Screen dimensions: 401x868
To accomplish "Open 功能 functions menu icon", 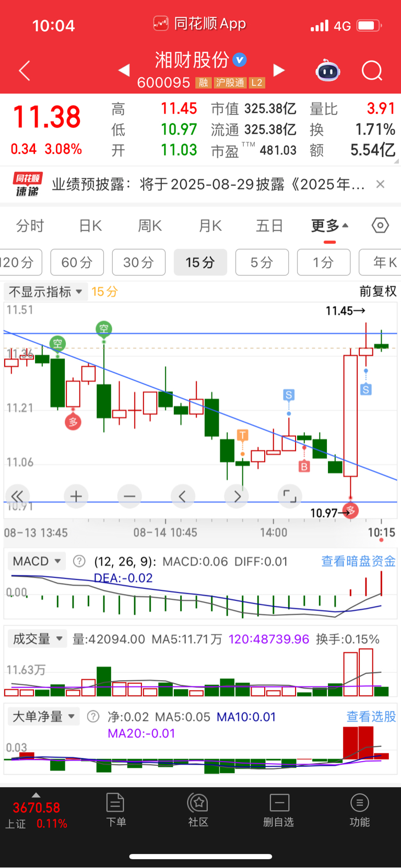I will click(360, 810).
